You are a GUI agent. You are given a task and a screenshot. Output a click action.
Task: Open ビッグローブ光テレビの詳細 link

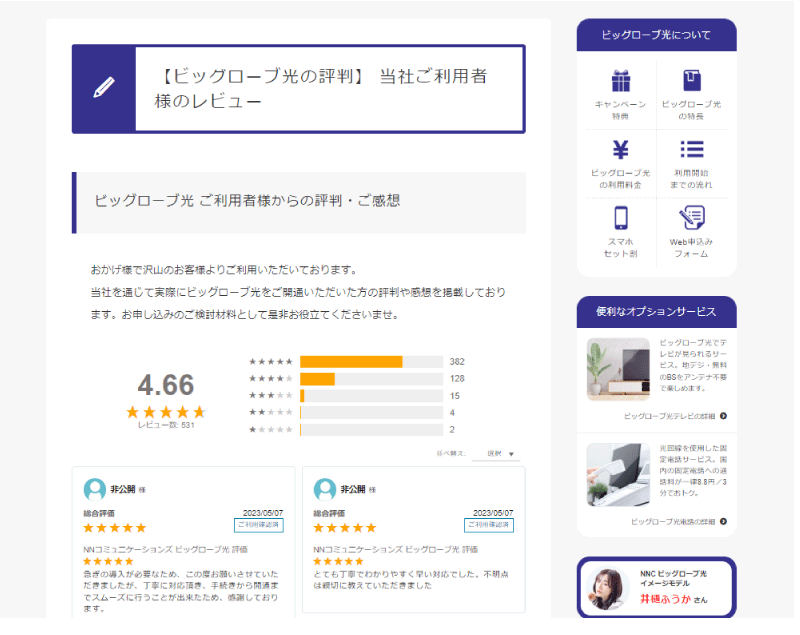[x=669, y=416]
